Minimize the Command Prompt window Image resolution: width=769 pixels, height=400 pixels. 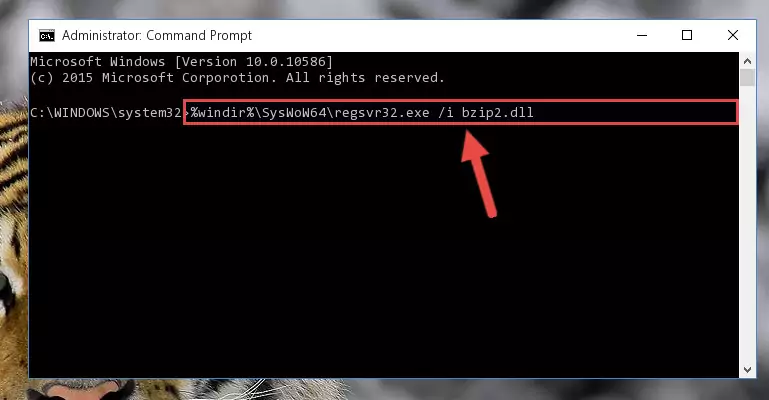click(642, 35)
